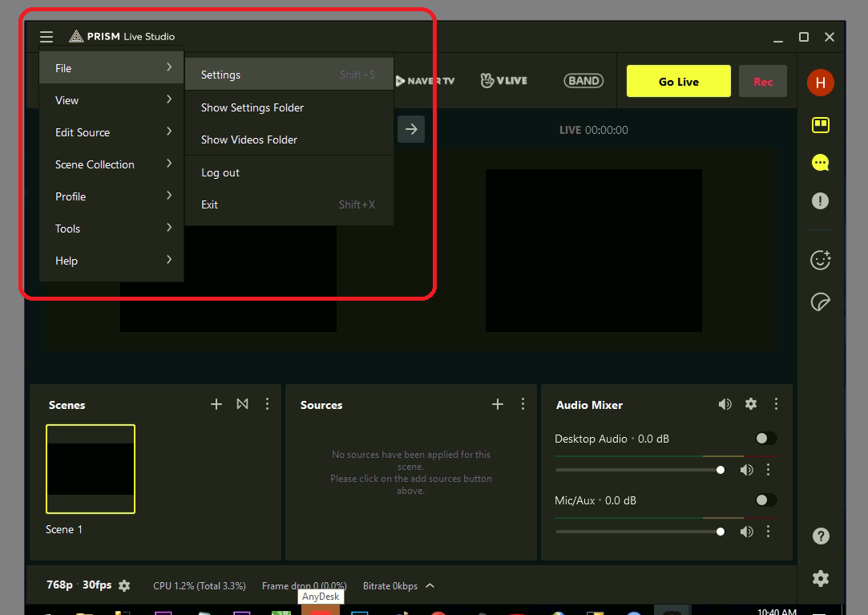
Task: Toggle the Desktop Audio mute switch
Action: pyautogui.click(x=765, y=438)
